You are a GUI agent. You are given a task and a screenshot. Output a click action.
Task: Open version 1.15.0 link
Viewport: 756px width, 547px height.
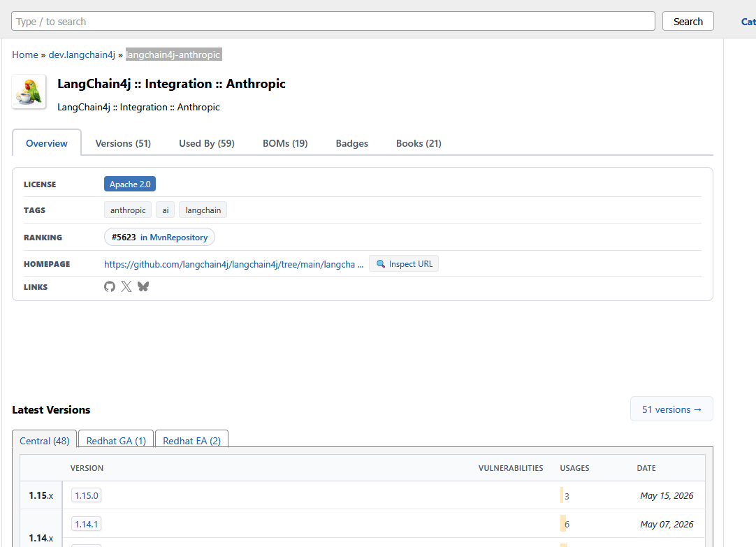(x=87, y=495)
